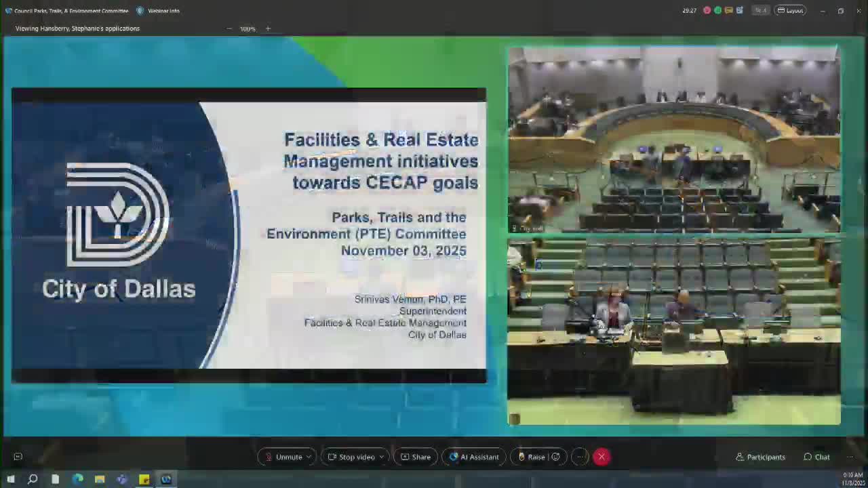This screenshot has height=488, width=868.
Task: Expand the audio options arrow beside Unmute
Action: coord(309,457)
